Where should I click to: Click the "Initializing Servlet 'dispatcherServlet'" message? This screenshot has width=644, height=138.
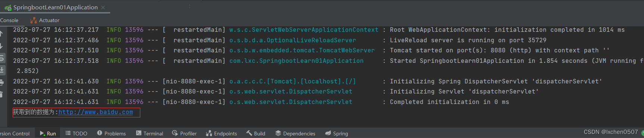(465, 92)
